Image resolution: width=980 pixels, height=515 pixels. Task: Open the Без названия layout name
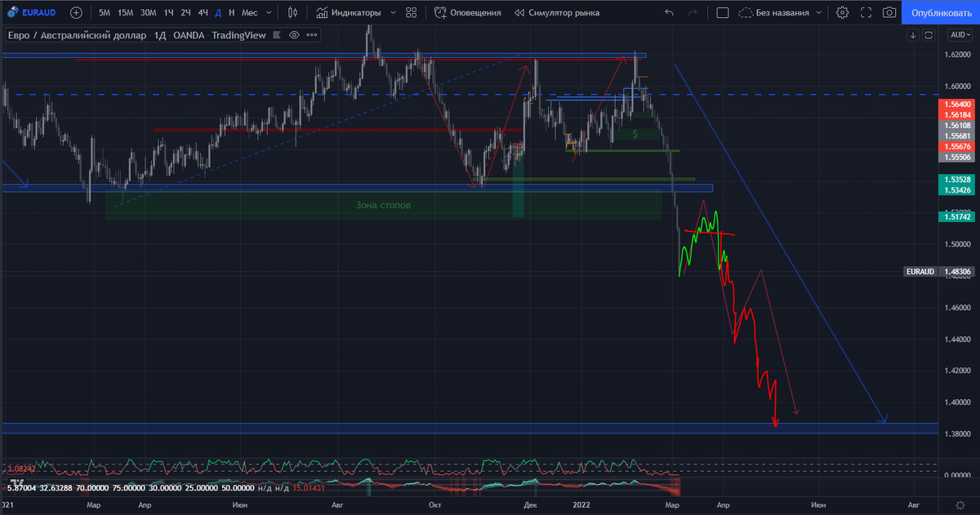774,12
